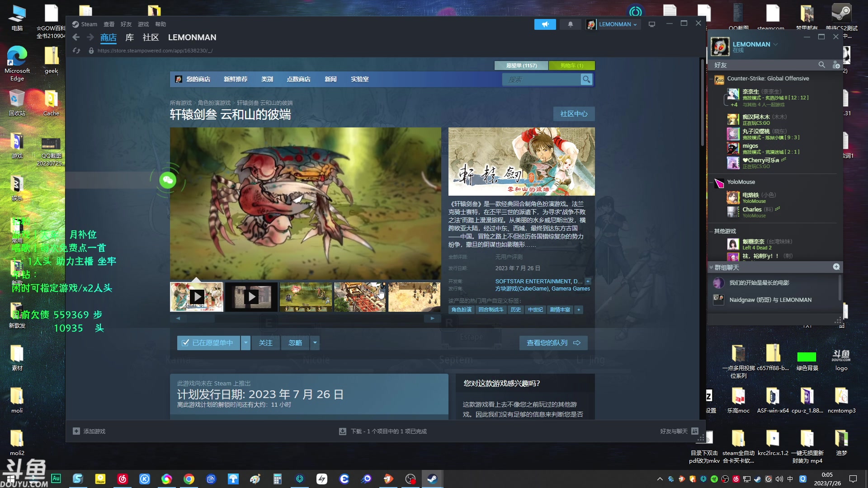Collapse the YoloMouse friends group
Viewport: 868px width, 488px height.
711,182
